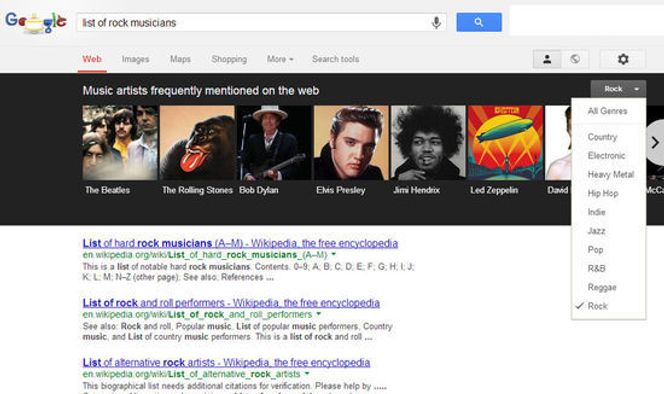Viewport: 664px width, 394px height.
Task: Show personal results person icon
Action: coord(547,59)
